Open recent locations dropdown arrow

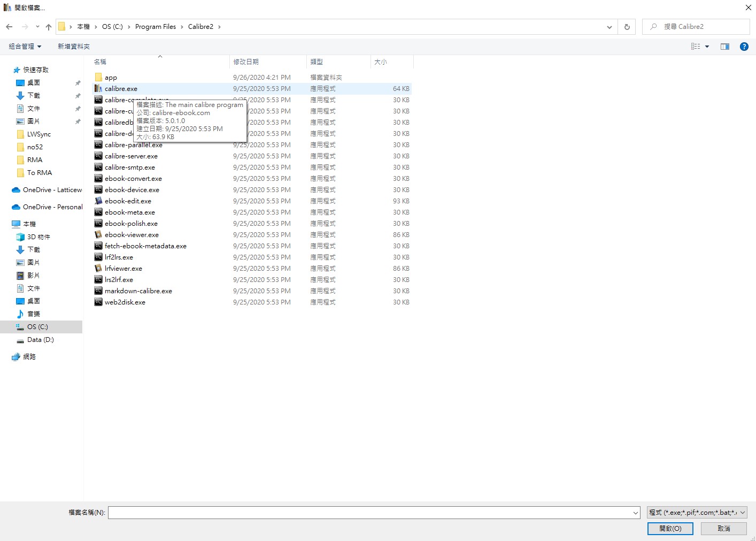click(x=37, y=27)
